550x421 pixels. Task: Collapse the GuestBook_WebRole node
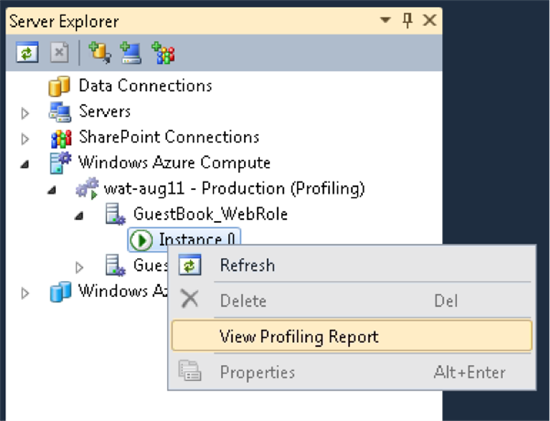click(79, 215)
